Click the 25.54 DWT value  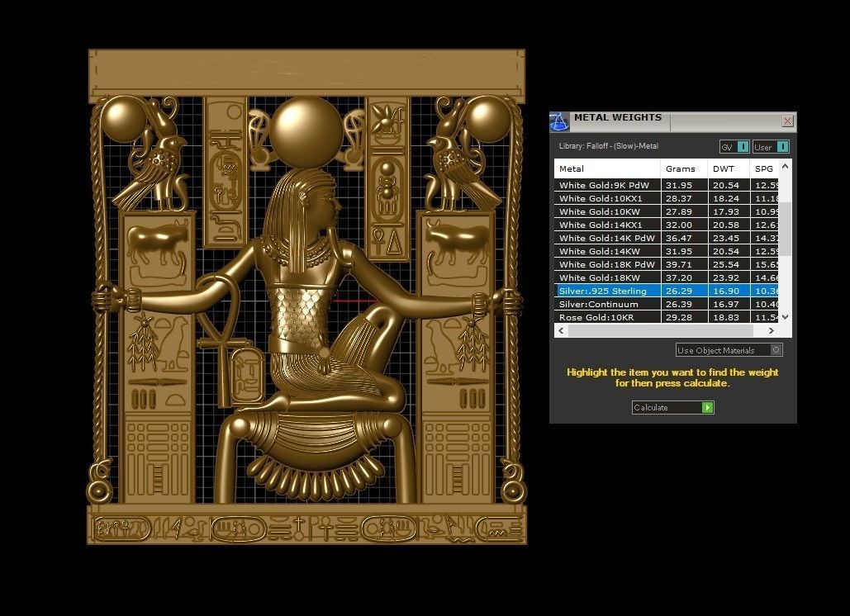click(726, 264)
